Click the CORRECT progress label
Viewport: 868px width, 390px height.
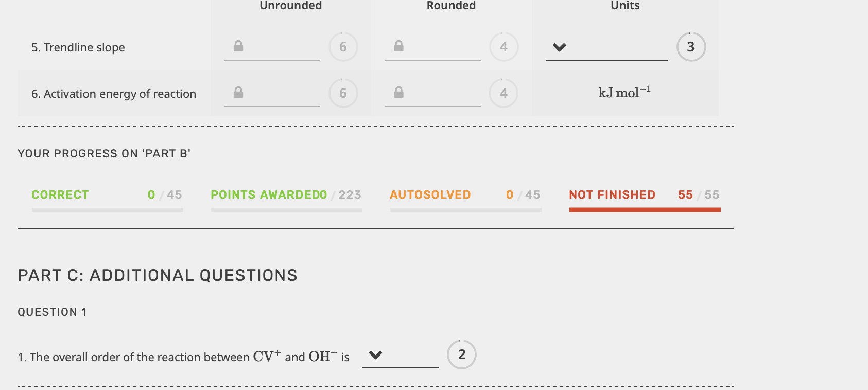pyautogui.click(x=60, y=194)
